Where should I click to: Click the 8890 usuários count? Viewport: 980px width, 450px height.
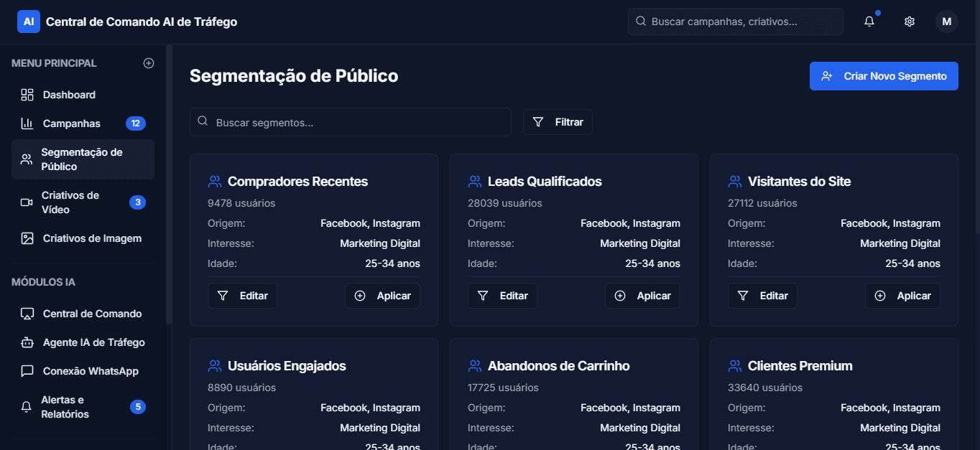point(242,388)
